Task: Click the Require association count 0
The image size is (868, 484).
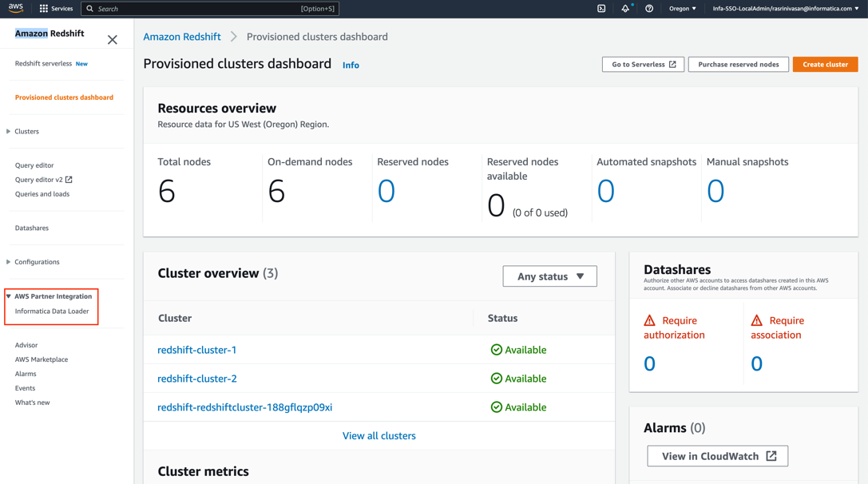Action: 757,364
